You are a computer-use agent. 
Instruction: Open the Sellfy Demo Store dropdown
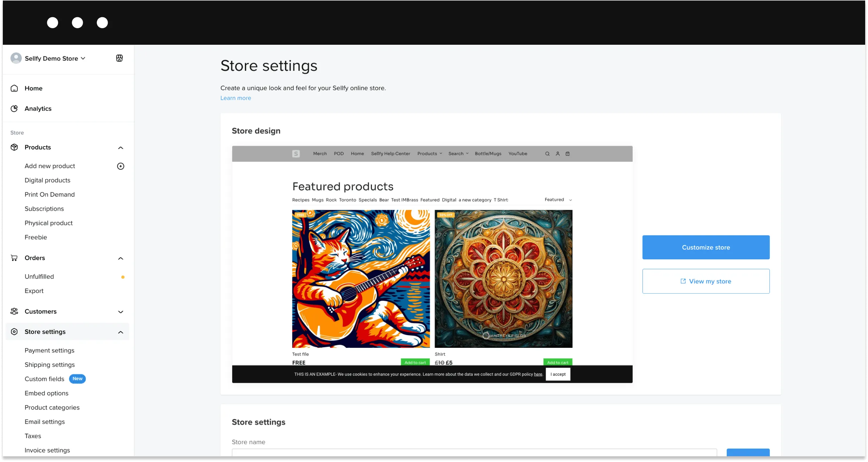click(55, 58)
